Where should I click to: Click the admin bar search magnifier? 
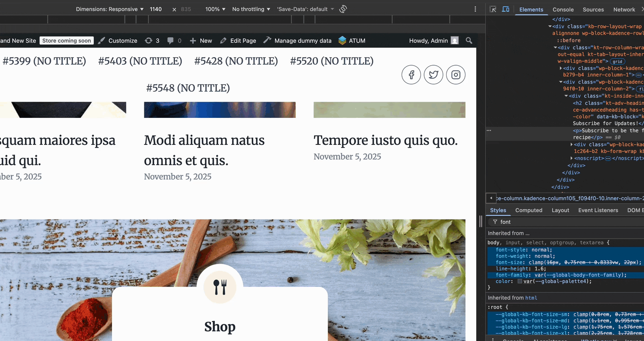[469, 40]
